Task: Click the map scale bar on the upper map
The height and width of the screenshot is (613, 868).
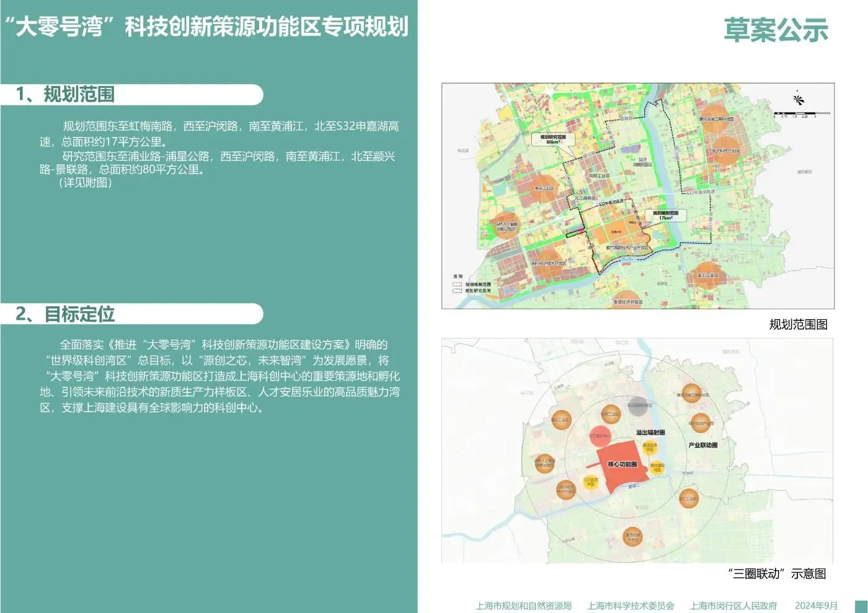Action: click(x=794, y=114)
